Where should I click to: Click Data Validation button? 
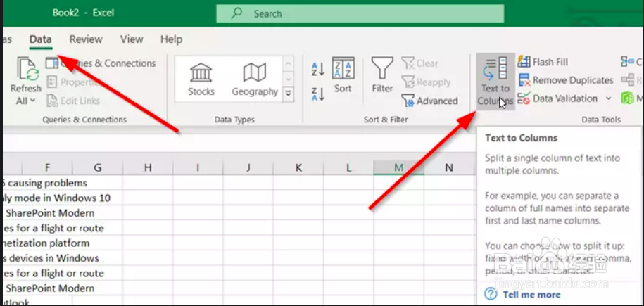[557, 98]
